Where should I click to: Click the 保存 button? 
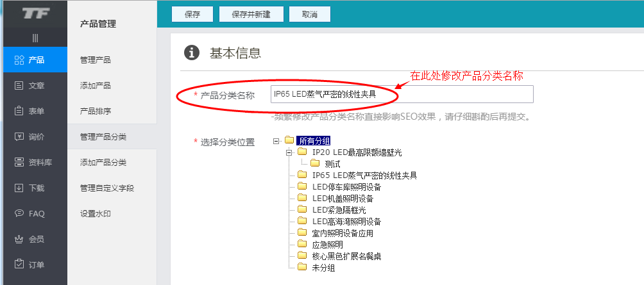(192, 14)
